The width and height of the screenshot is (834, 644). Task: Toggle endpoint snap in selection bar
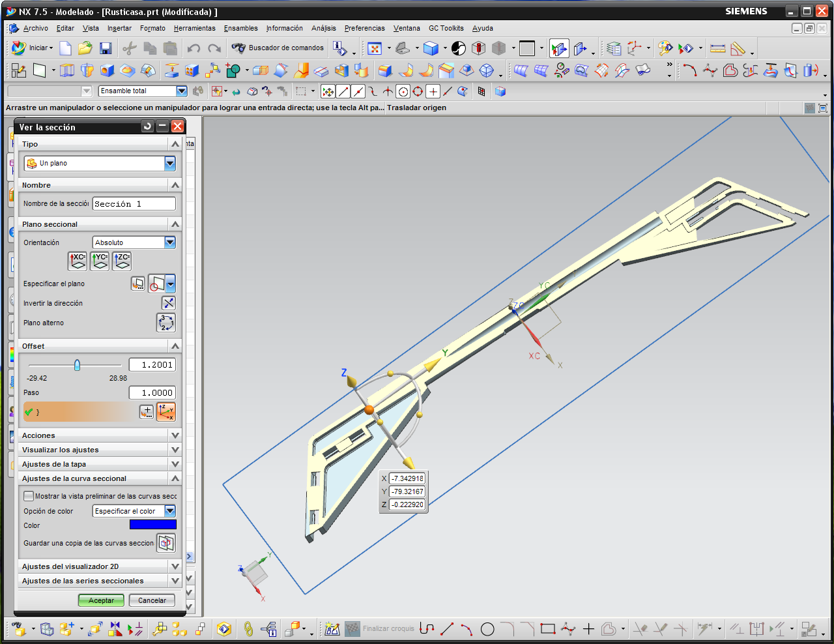point(343,91)
